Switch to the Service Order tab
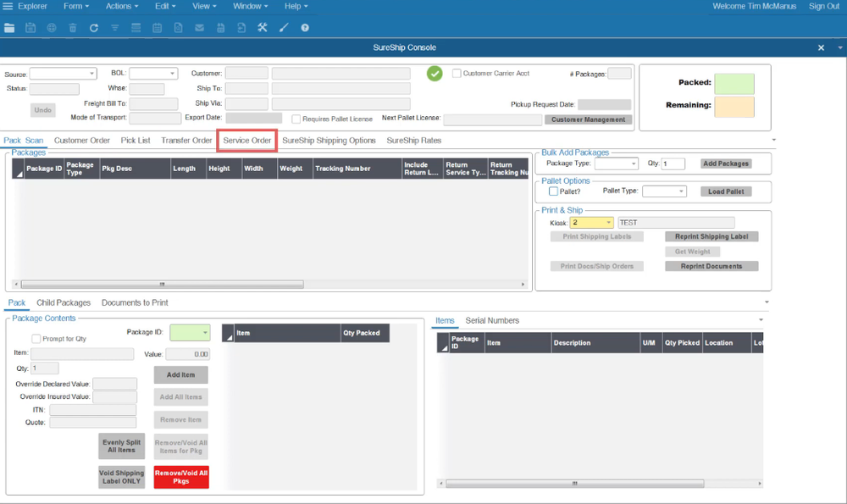Image resolution: width=847 pixels, height=504 pixels. [x=246, y=140]
